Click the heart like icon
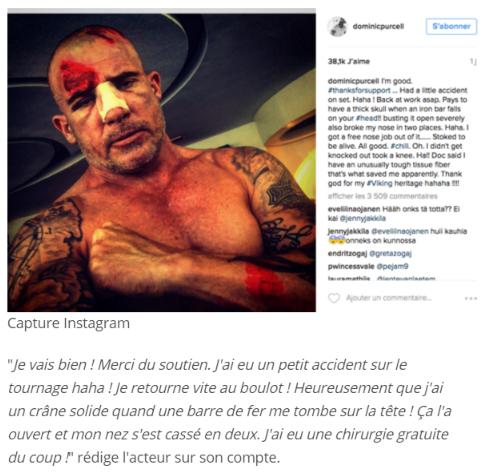The image size is (490, 474). pyautogui.click(x=334, y=298)
